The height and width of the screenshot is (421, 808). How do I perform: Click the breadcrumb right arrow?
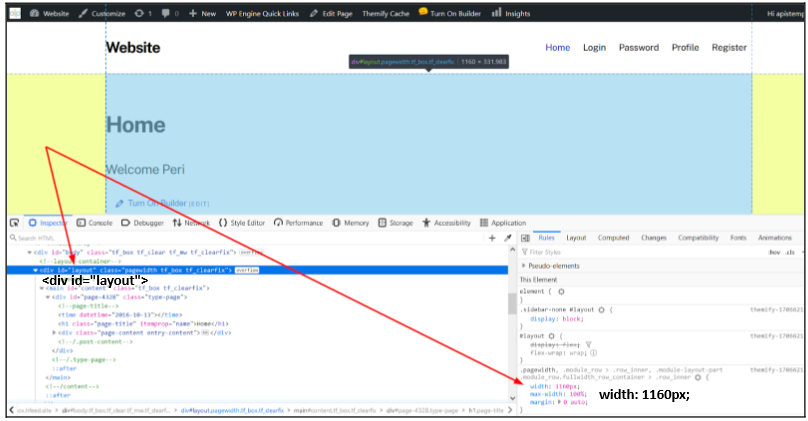click(510, 410)
